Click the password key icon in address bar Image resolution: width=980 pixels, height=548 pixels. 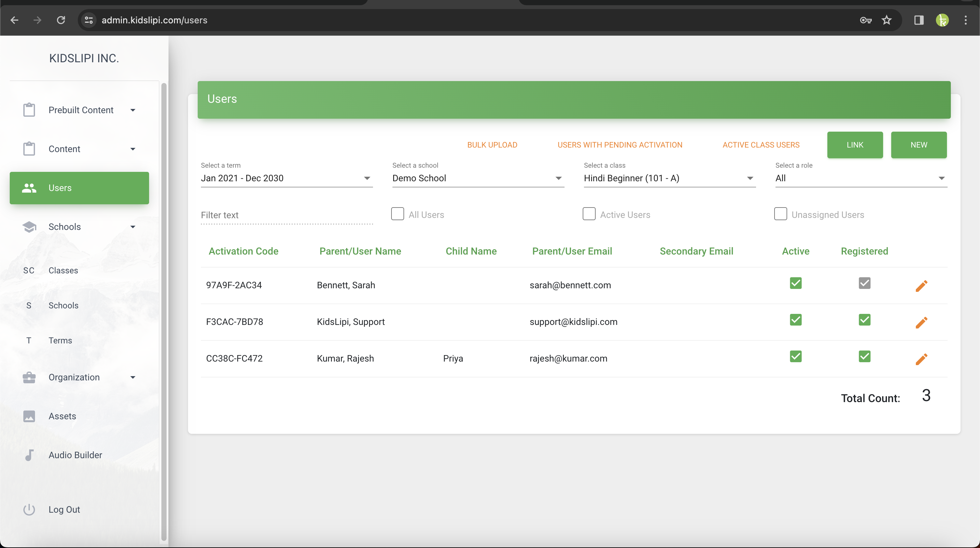[866, 20]
